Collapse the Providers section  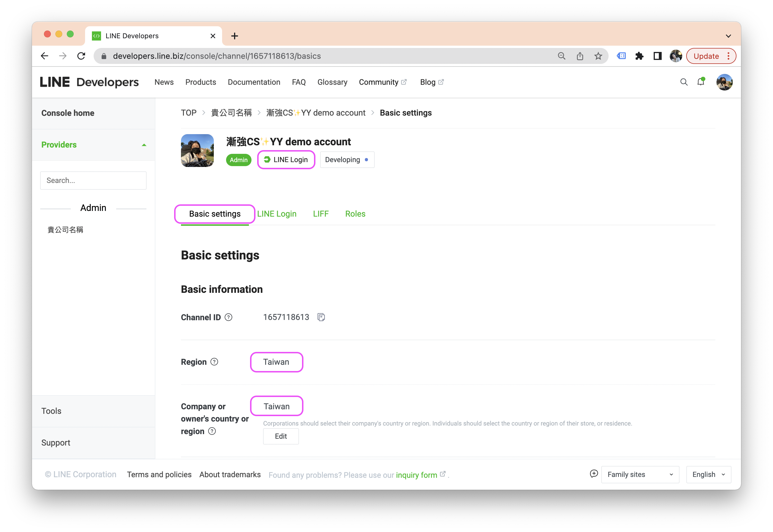coord(144,145)
